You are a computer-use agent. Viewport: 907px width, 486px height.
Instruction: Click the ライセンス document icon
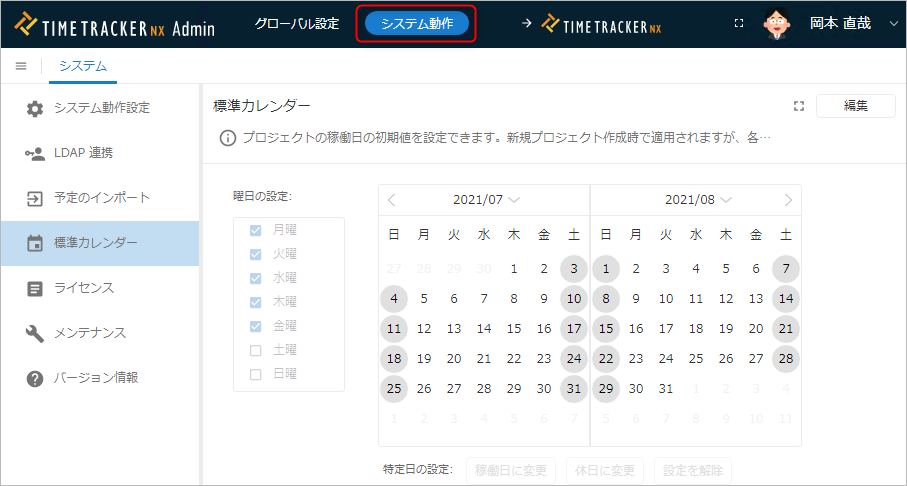click(x=35, y=288)
